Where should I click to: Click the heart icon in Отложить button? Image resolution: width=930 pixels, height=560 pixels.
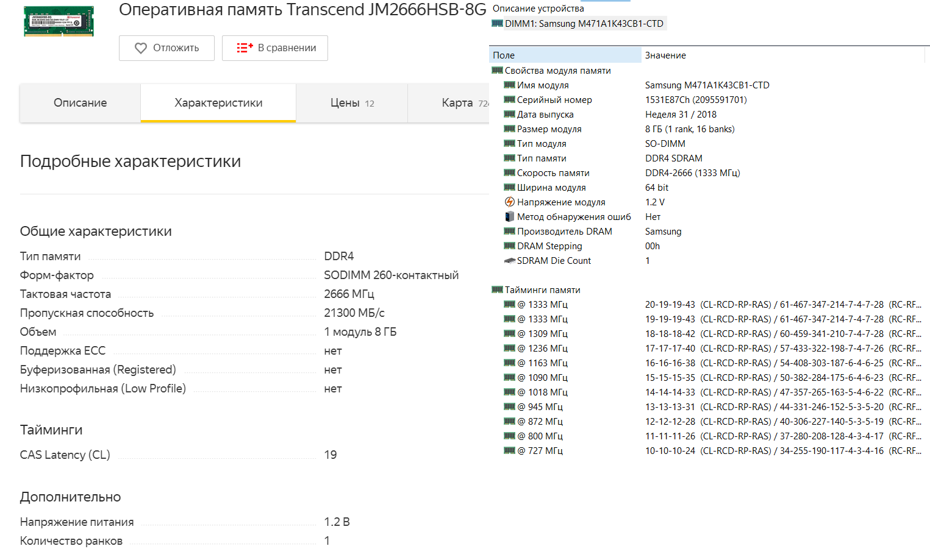(x=141, y=48)
